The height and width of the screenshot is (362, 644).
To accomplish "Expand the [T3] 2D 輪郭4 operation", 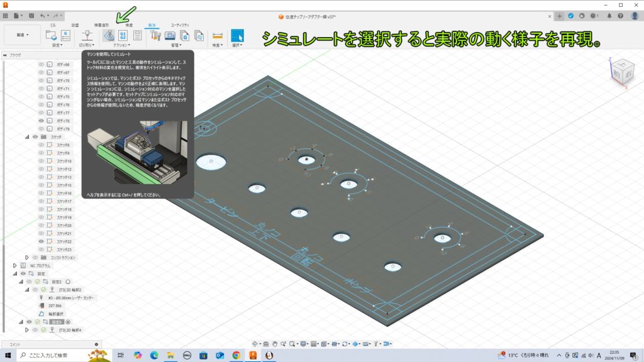I will point(27,330).
